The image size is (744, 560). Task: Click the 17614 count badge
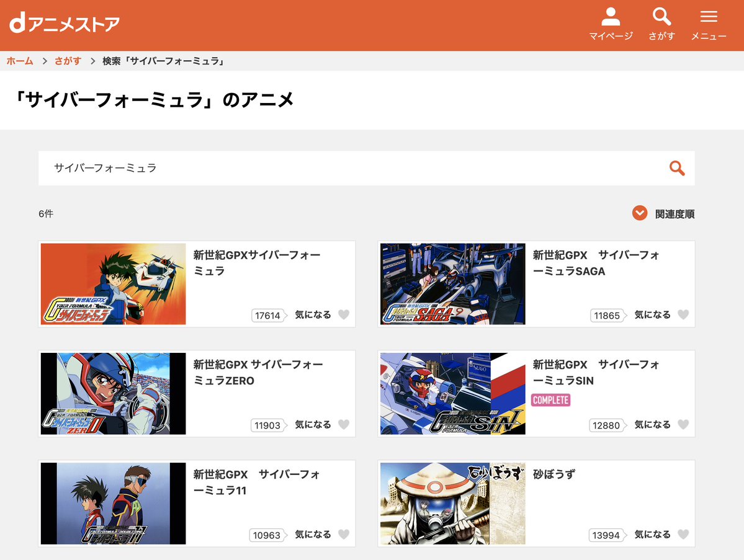tap(269, 315)
